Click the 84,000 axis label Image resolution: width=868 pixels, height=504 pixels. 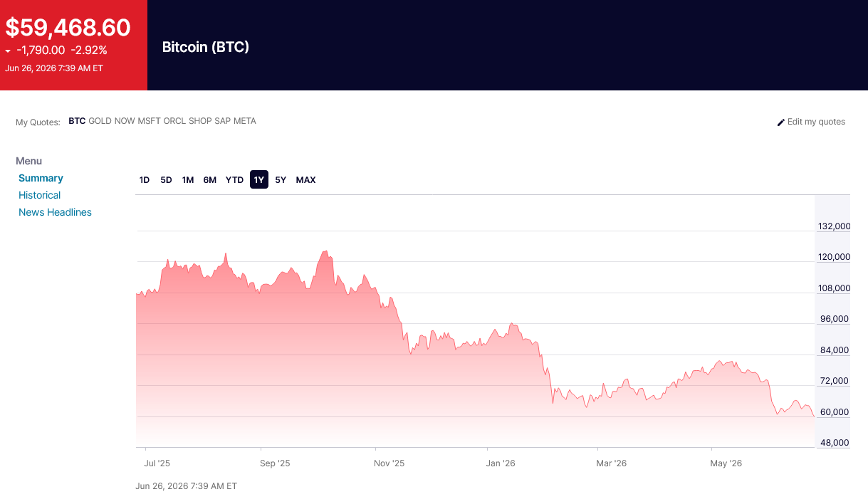pyautogui.click(x=834, y=350)
